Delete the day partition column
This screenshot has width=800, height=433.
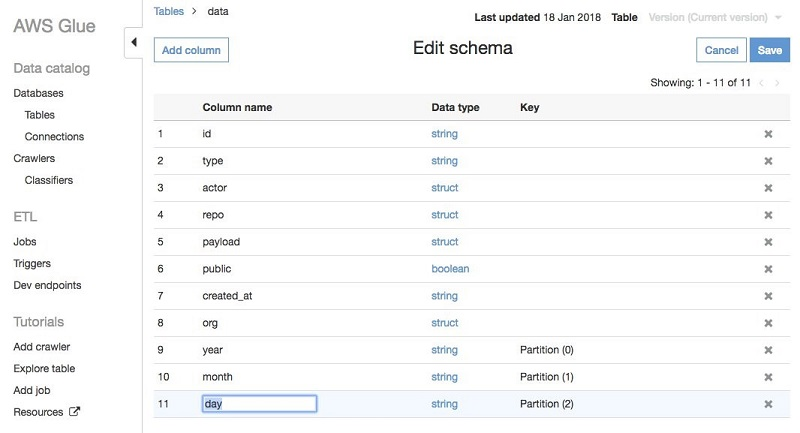pos(768,404)
